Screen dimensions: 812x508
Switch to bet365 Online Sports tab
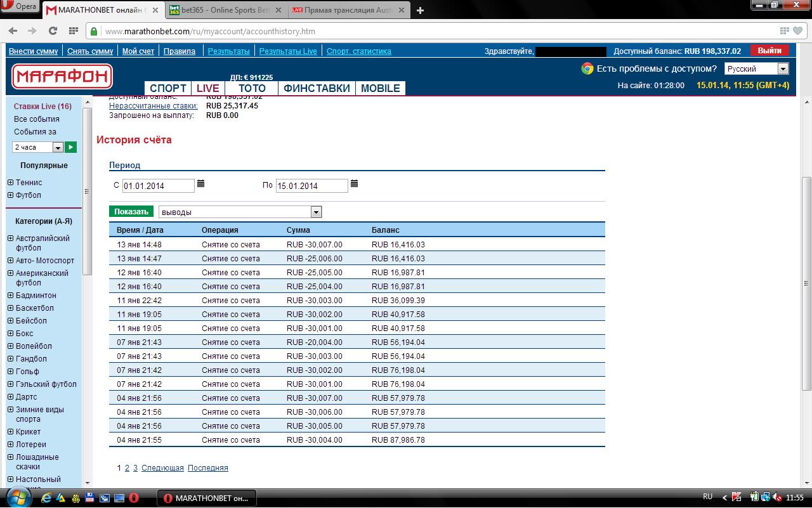click(227, 11)
